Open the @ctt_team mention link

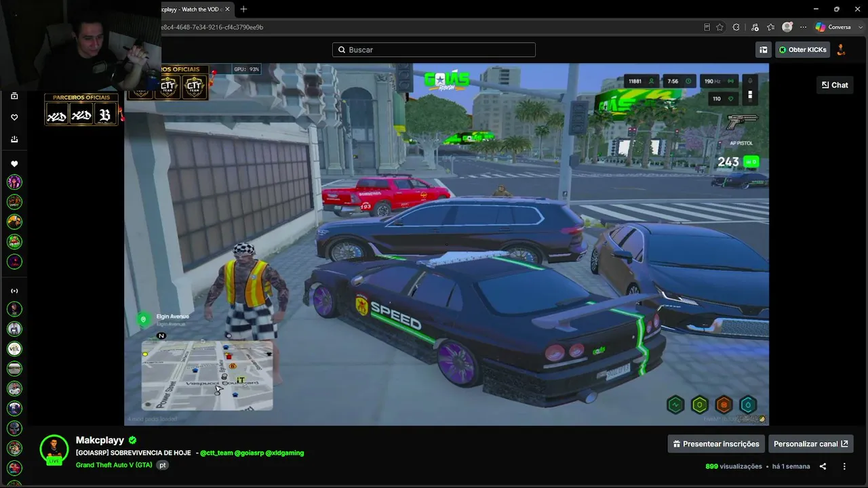pyautogui.click(x=216, y=453)
